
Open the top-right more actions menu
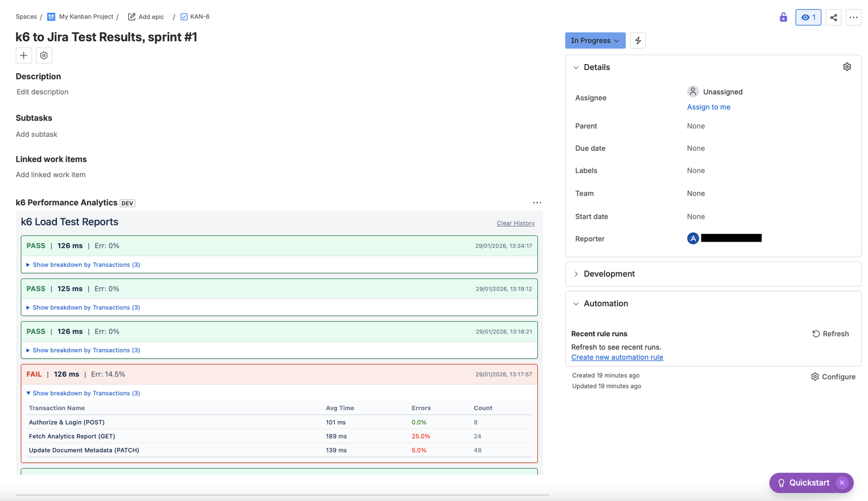[x=853, y=17]
